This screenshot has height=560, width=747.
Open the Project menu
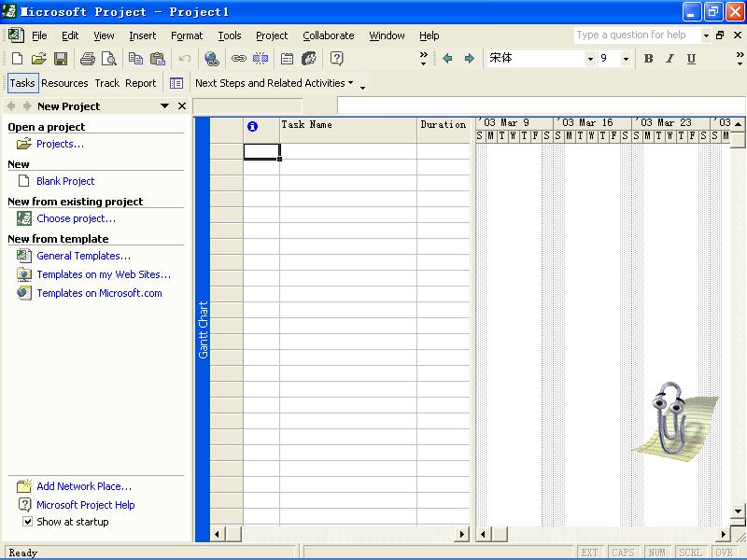[272, 35]
